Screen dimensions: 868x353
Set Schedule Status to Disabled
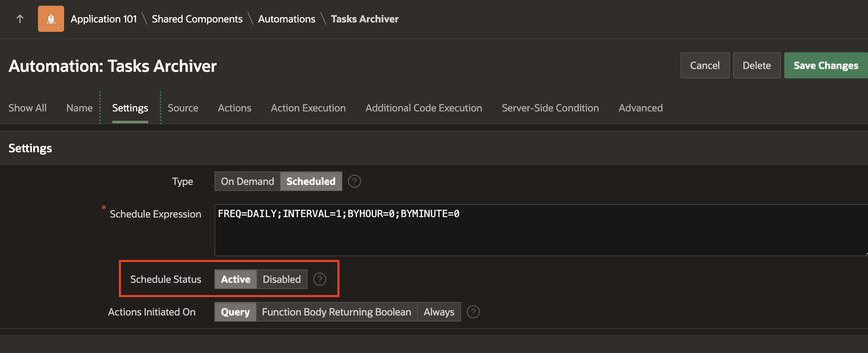tap(281, 279)
